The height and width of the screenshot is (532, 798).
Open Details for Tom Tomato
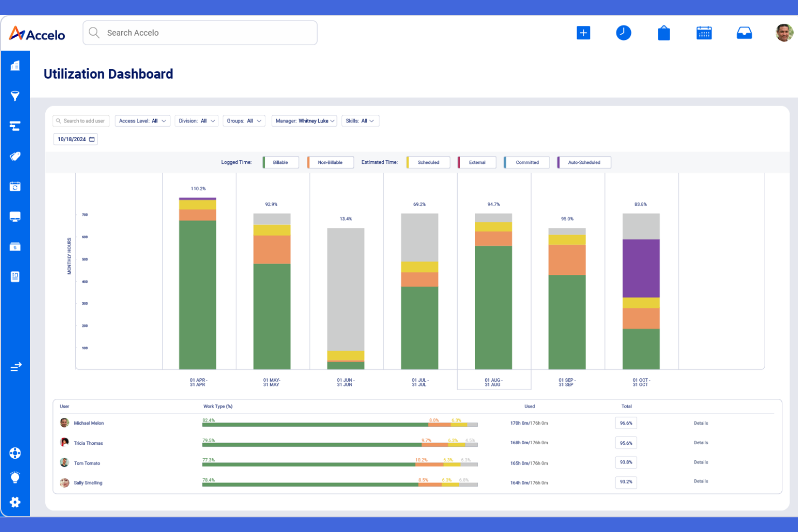click(701, 462)
